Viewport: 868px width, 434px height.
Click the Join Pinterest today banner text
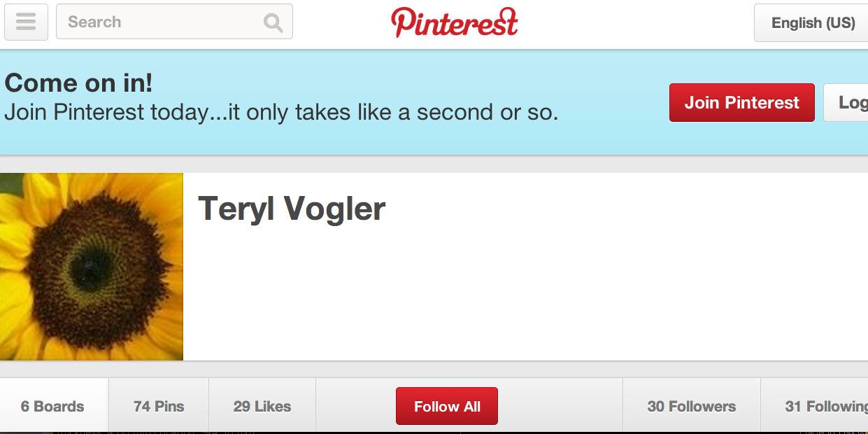(x=281, y=112)
